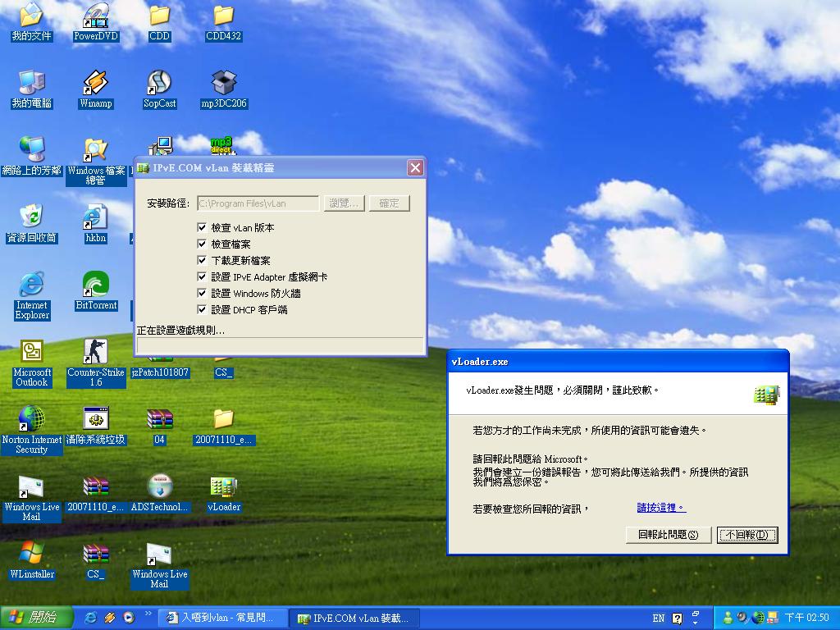The image size is (840, 630).
Task: Select the 安裝路徑 installation path field
Action: (257, 203)
